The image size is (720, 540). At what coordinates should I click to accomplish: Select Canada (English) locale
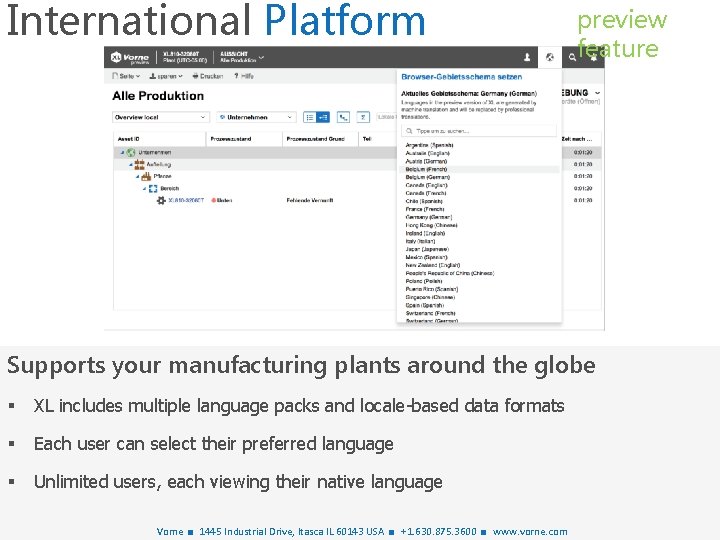[x=426, y=185]
